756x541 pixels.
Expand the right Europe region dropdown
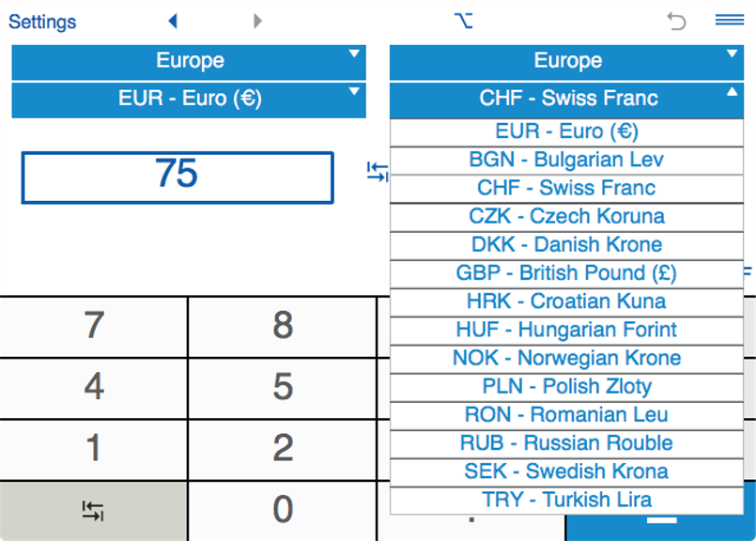[x=567, y=61]
